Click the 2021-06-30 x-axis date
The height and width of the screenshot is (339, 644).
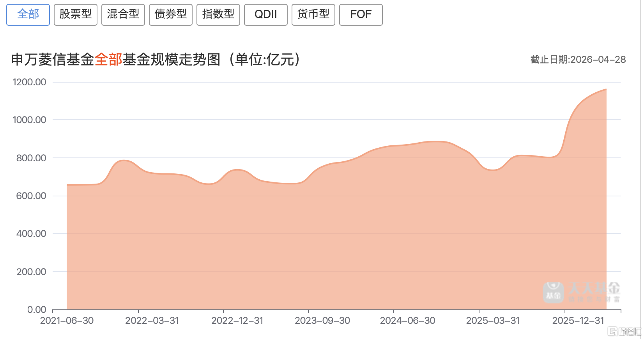[67, 321]
